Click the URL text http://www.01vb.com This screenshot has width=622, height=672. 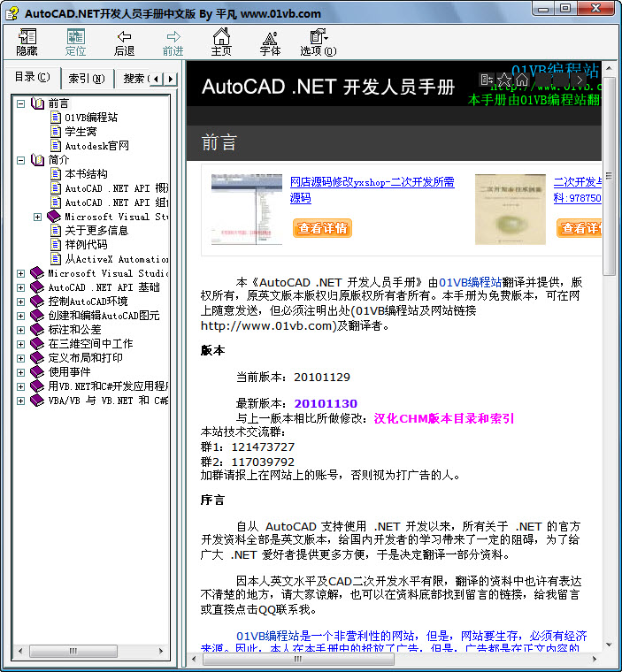[266, 325]
